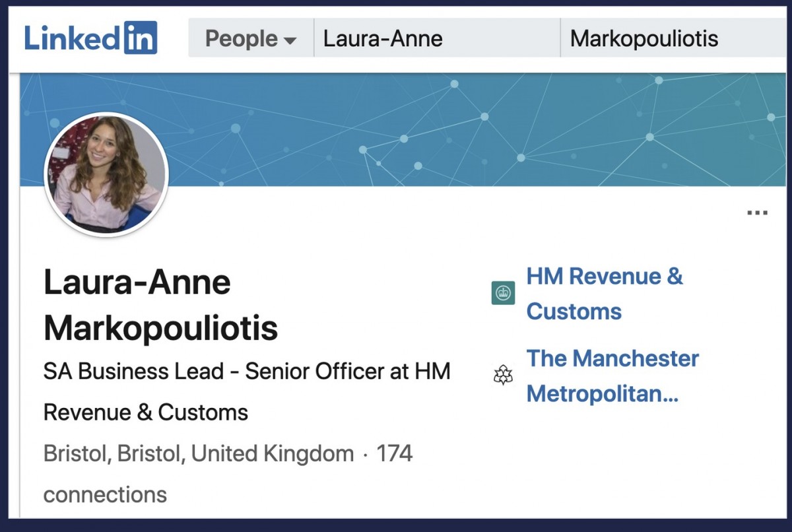Click the word connections below the location
Viewport: 792px width, 532px height.
coord(105,494)
